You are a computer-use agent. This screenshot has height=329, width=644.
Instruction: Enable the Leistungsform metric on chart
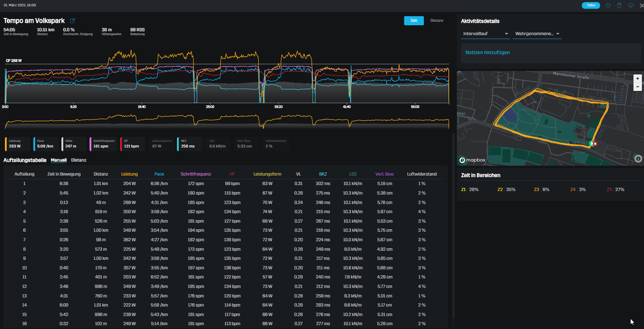[162, 144]
